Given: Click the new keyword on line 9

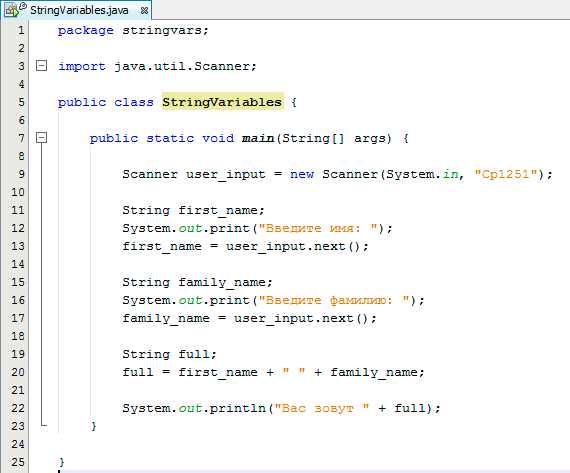Looking at the screenshot, I should pyautogui.click(x=302, y=175).
